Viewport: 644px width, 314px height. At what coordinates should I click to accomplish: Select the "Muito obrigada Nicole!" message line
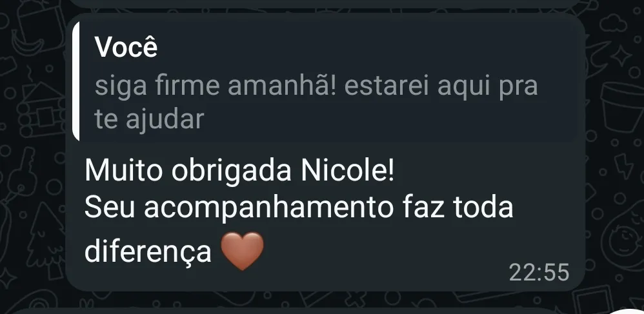coord(239,171)
